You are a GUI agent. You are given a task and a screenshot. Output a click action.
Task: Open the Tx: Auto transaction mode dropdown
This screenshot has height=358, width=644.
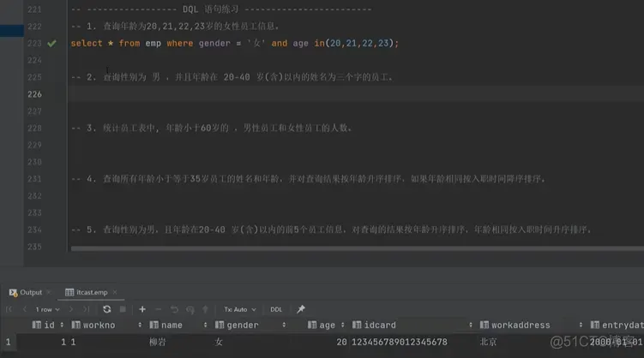point(240,309)
